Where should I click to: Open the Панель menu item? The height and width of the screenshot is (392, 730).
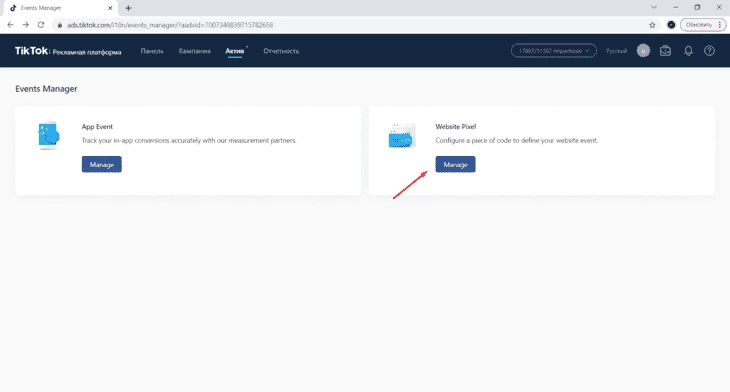click(152, 51)
